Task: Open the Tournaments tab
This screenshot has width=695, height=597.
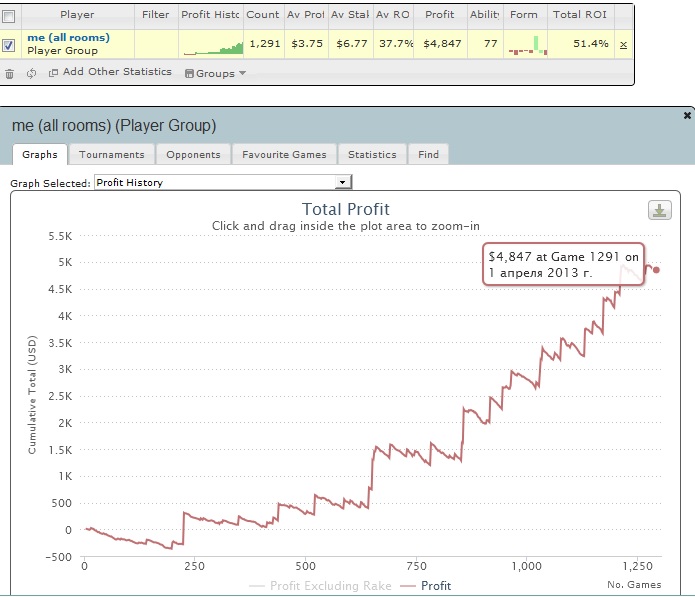Action: tap(112, 154)
